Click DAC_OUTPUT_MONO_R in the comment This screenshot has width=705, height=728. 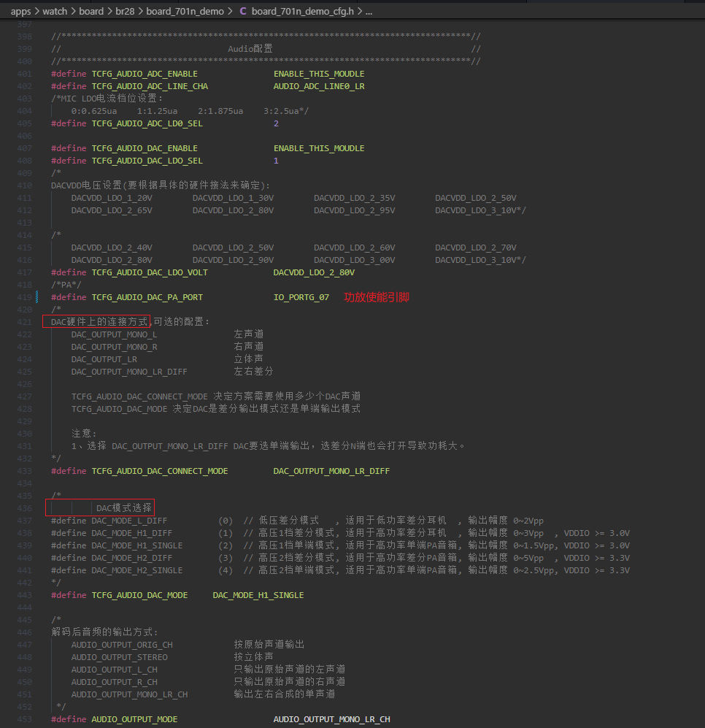click(114, 347)
